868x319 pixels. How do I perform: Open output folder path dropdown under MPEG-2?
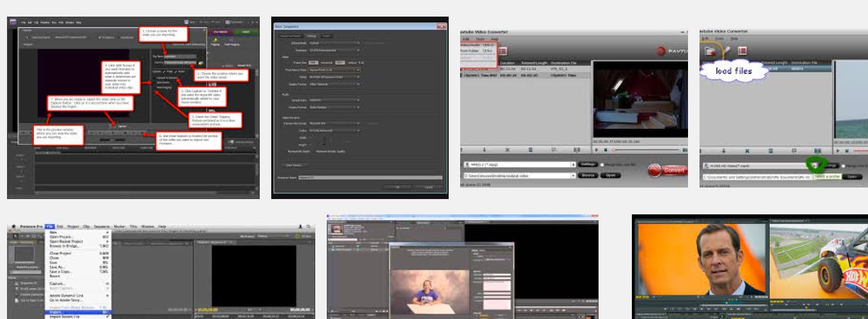[573, 175]
